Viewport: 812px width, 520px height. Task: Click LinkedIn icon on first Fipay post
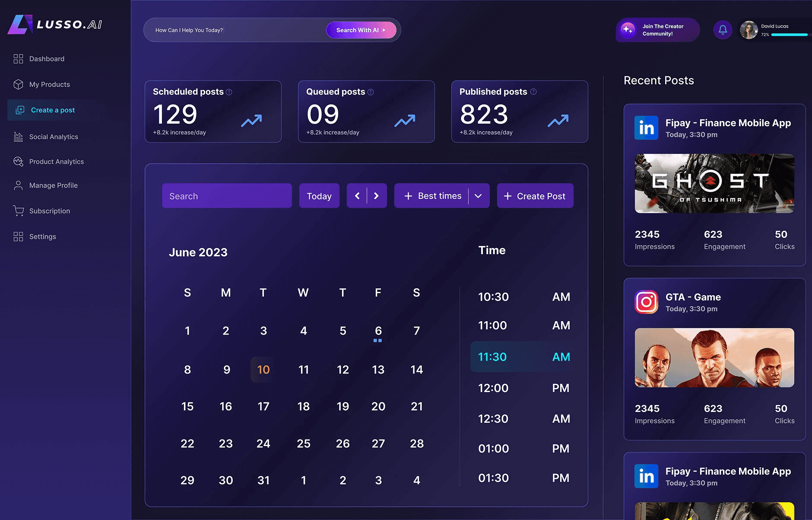(x=646, y=128)
